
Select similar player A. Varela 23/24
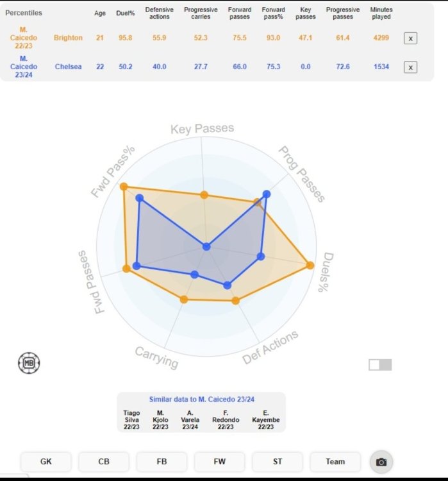190,419
